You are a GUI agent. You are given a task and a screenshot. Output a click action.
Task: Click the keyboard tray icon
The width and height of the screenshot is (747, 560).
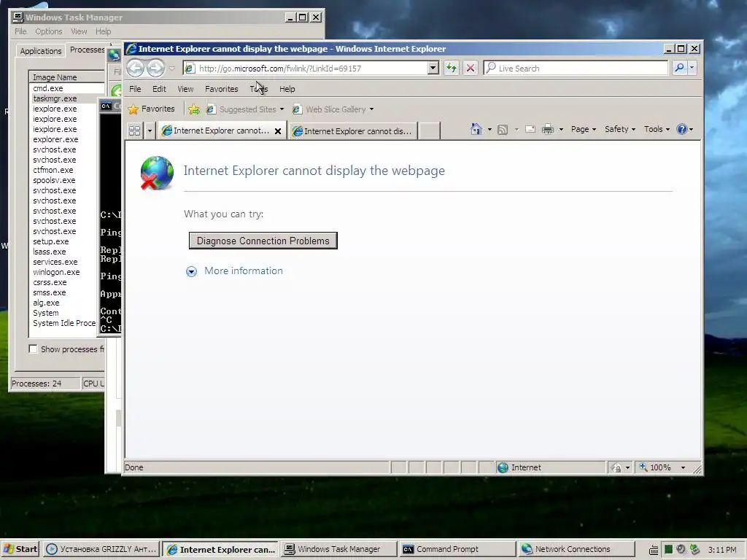pos(654,550)
